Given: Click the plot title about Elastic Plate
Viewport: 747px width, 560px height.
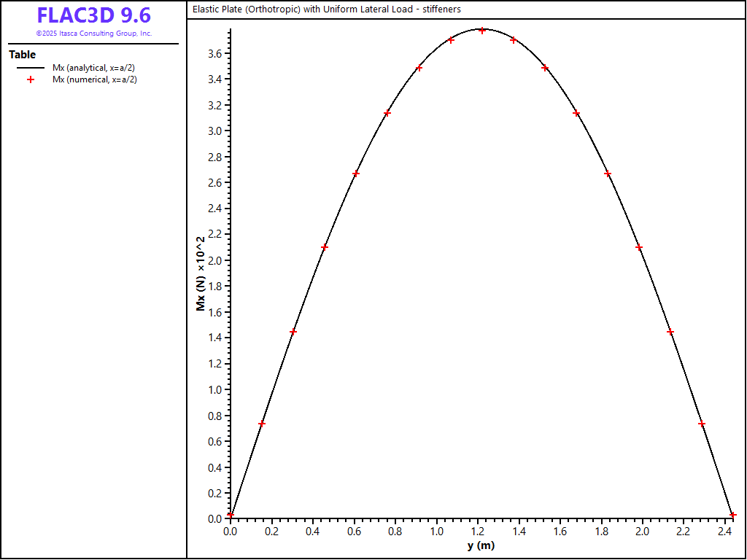Looking at the screenshot, I should (326, 9).
